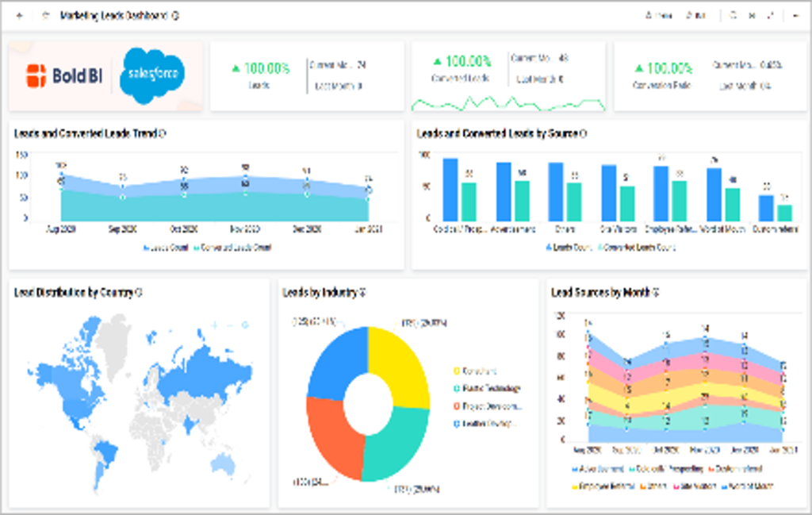Open info icon on Leads by Source widget
Viewport: 812px width, 515px height.
(x=583, y=133)
